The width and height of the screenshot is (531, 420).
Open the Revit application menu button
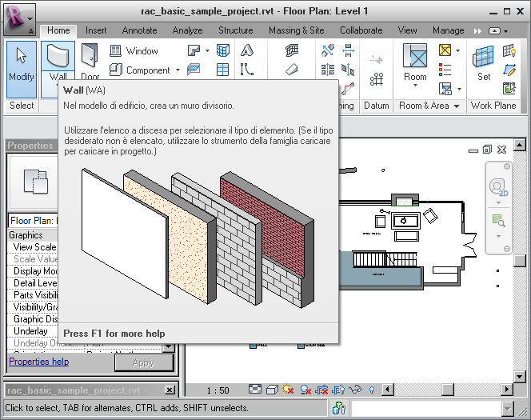pyautogui.click(x=20, y=20)
